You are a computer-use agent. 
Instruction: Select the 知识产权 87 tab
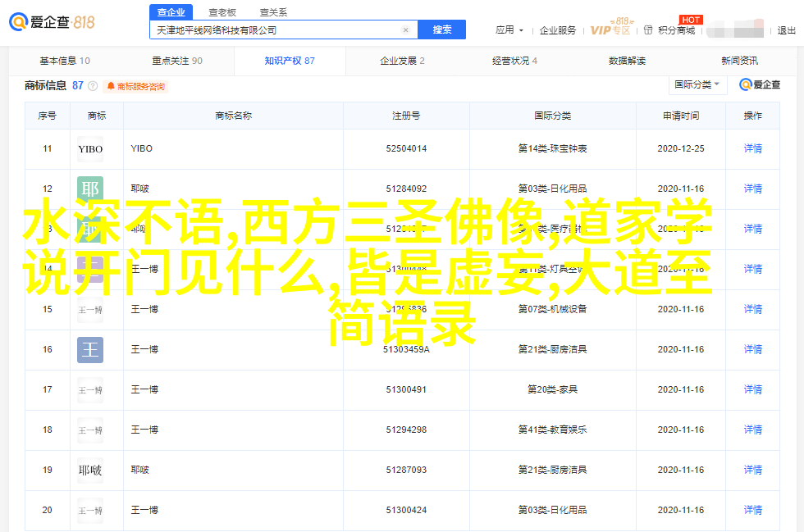290,61
